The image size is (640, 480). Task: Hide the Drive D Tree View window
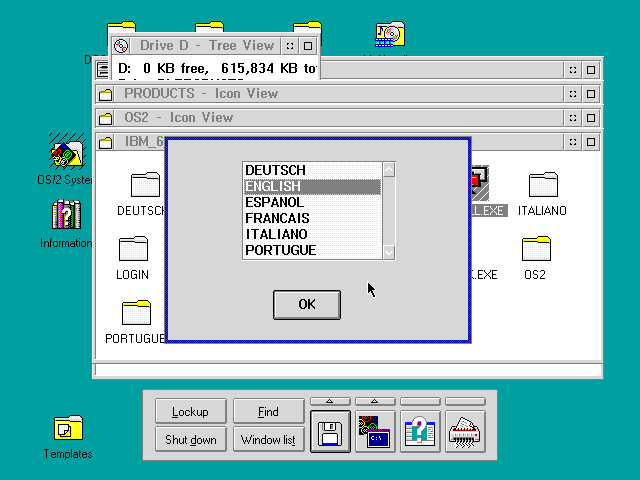click(x=290, y=46)
